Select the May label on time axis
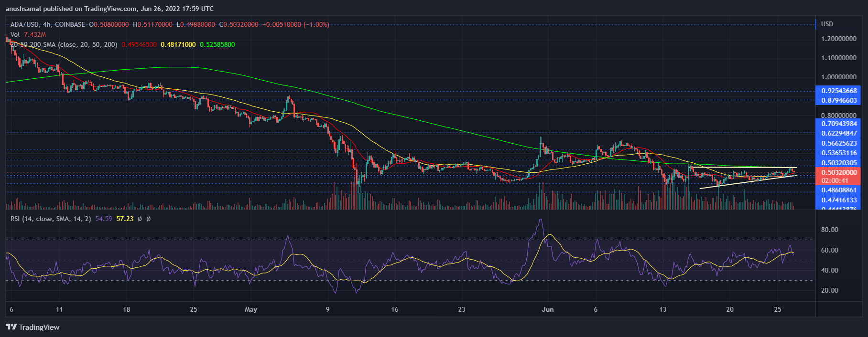This screenshot has width=868, height=337. (x=251, y=309)
